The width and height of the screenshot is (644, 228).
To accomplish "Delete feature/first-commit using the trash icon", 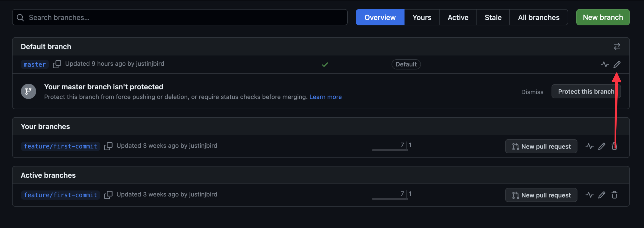I will [614, 146].
